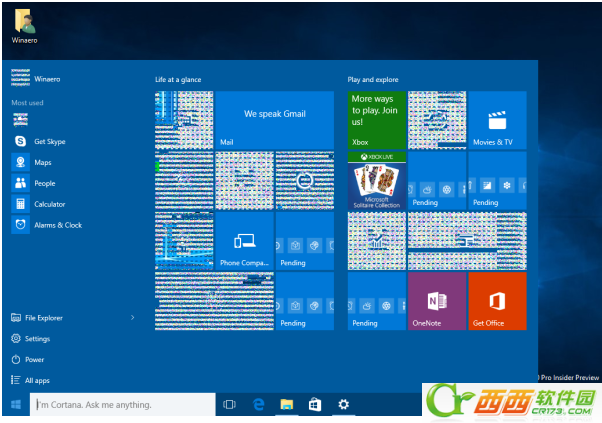The width and height of the screenshot is (602, 423).
Task: Open Microsoft Solitaire Collection tile
Action: click(x=377, y=180)
